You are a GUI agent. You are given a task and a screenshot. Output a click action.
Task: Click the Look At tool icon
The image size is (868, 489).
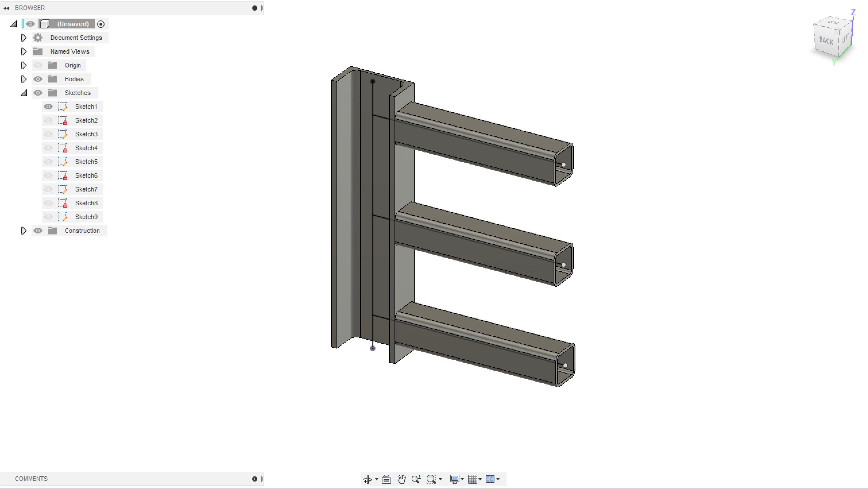click(x=386, y=479)
